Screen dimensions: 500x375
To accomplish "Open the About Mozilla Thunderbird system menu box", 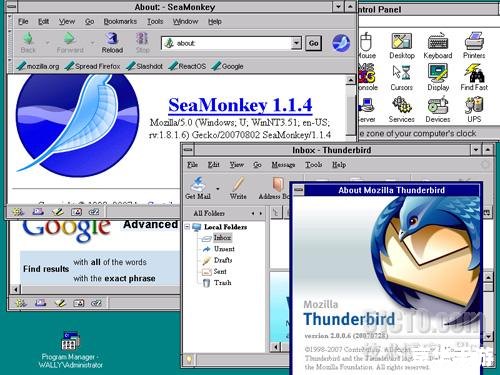I will click(x=299, y=190).
